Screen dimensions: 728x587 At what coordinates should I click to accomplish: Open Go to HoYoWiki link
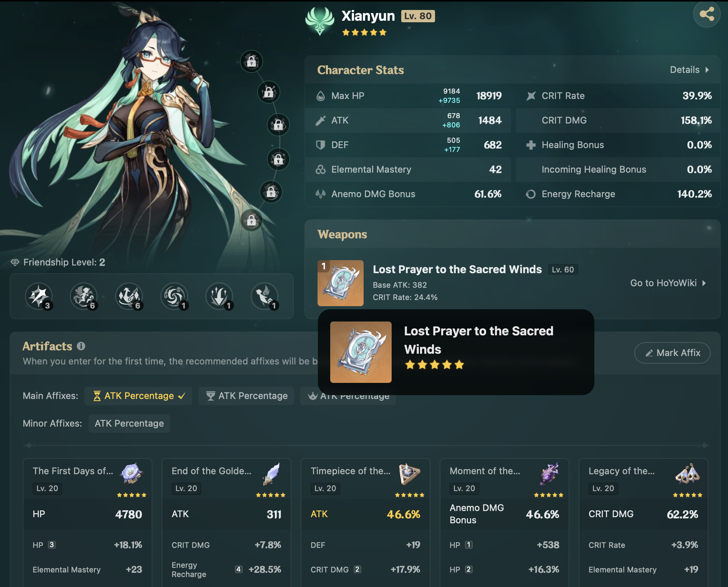(x=668, y=283)
